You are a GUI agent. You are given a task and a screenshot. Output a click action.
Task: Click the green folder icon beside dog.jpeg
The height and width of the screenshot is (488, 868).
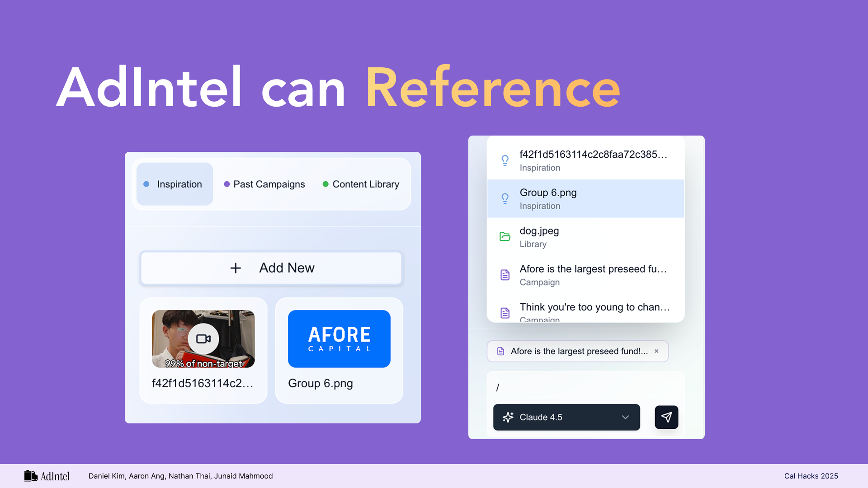[505, 236]
